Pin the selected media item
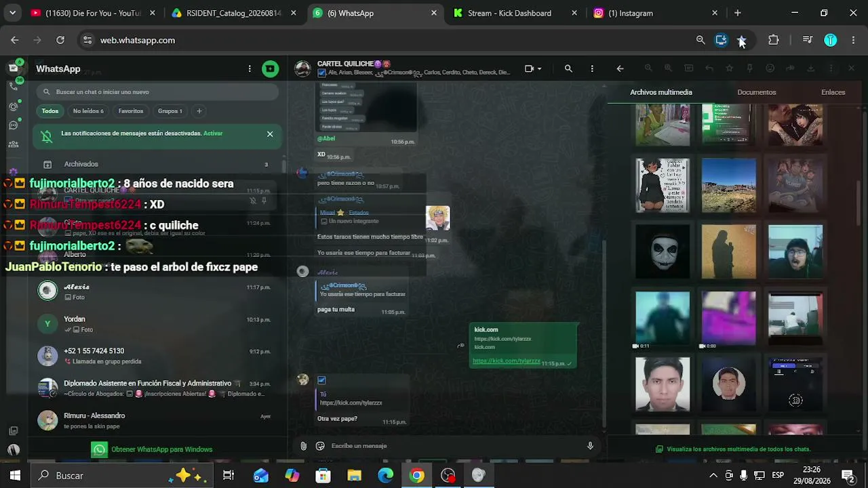 click(x=749, y=68)
